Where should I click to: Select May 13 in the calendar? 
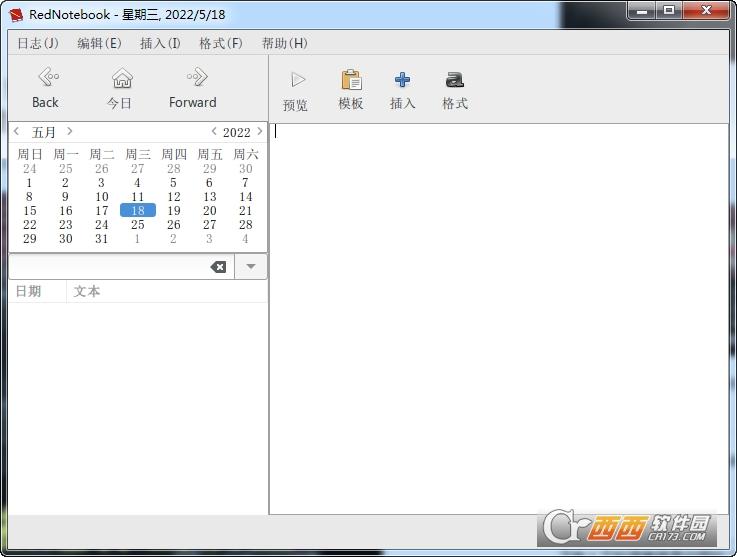point(210,196)
